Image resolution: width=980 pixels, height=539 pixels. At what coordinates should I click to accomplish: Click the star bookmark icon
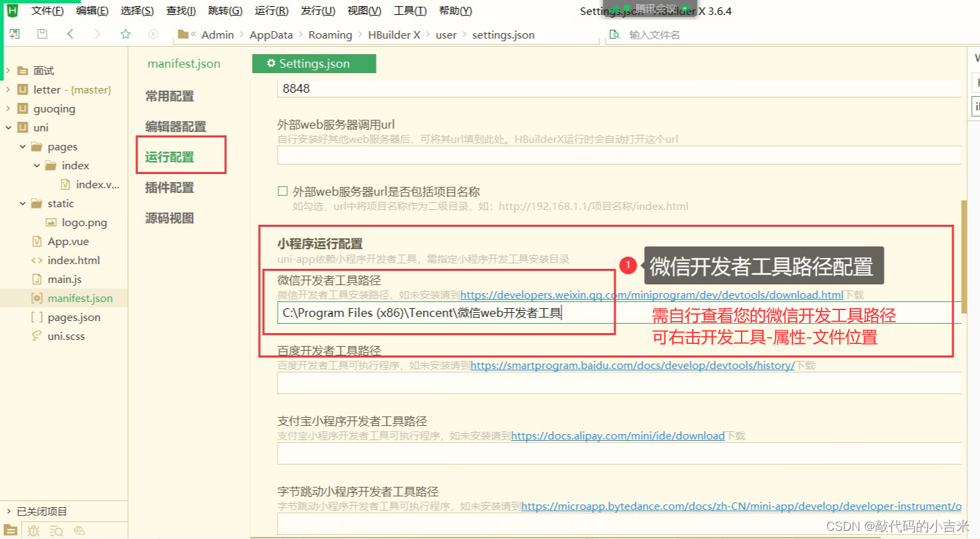125,34
